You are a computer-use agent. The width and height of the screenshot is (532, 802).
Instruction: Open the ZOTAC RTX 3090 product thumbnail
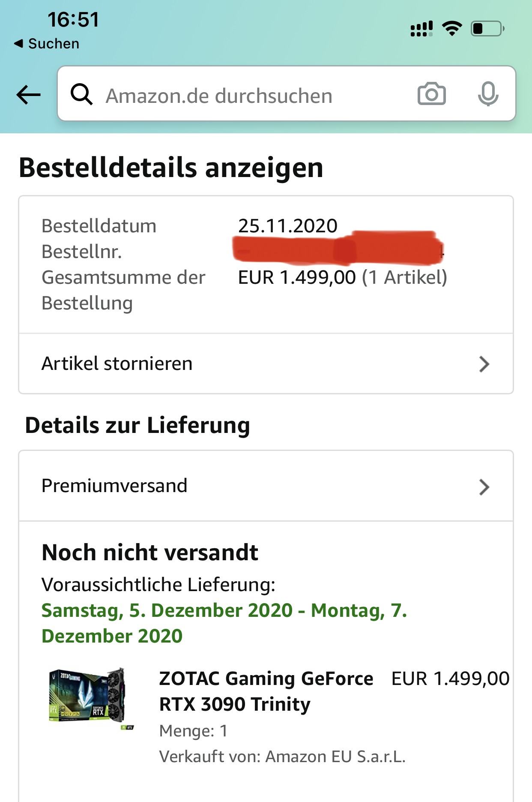(x=91, y=699)
